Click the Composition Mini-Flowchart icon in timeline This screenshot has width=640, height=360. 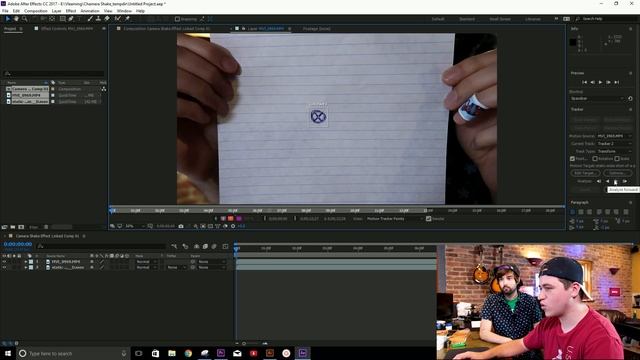tap(174, 246)
